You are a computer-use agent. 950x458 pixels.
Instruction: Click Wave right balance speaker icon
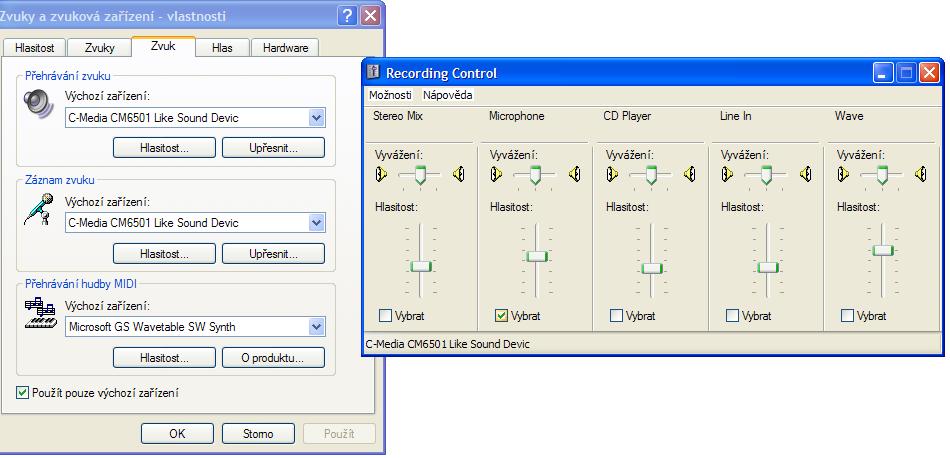coord(921,175)
